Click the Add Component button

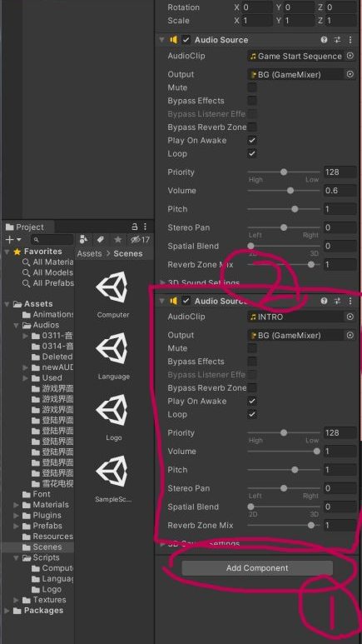tap(257, 568)
